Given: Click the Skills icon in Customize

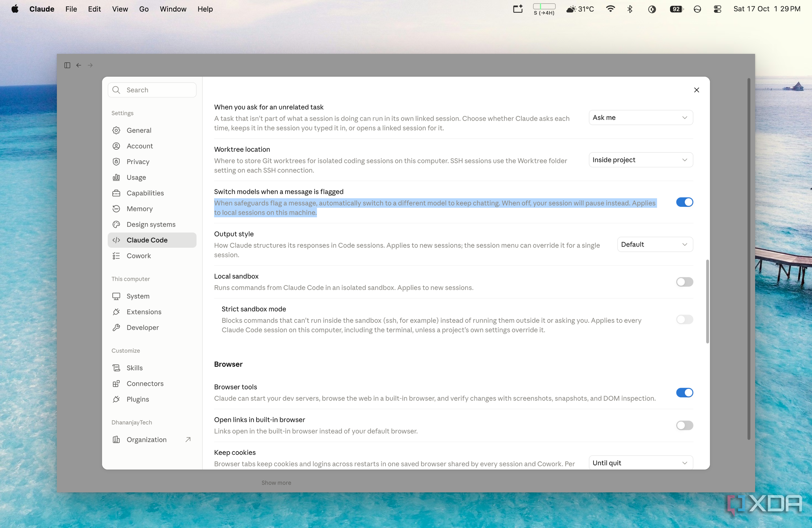Looking at the screenshot, I should (116, 368).
